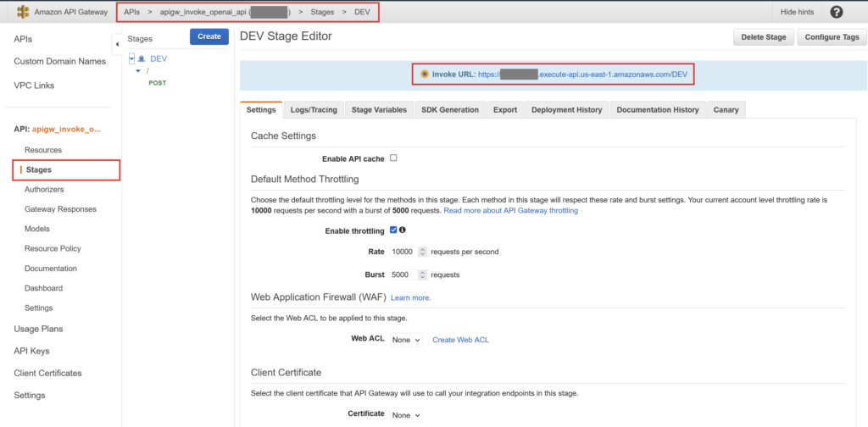Open the help question mark icon
This screenshot has width=868, height=427.
tap(837, 12)
